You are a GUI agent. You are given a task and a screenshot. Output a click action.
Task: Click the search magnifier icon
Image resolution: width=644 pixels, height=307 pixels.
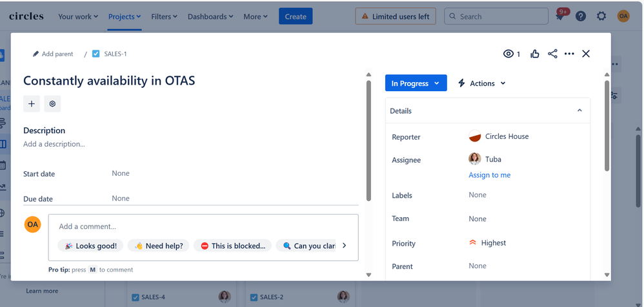(452, 16)
